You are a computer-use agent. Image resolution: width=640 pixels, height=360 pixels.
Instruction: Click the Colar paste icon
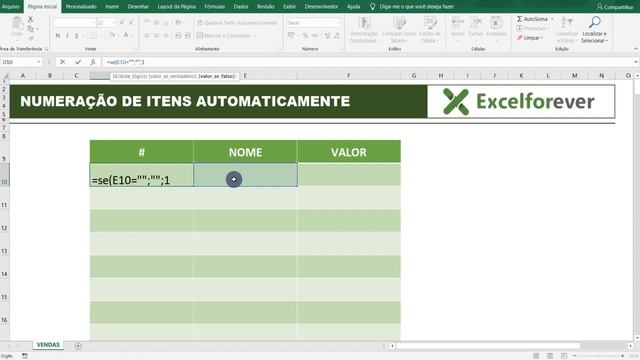point(17,27)
